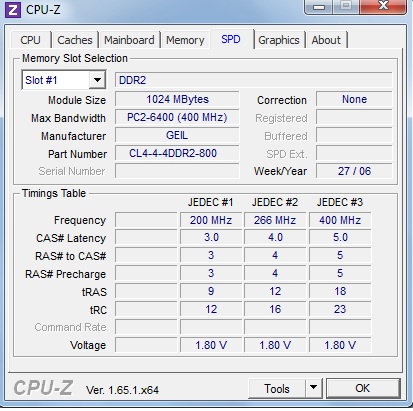Click the Slot #1 combo box field
This screenshot has width=413, height=411.
(64, 80)
